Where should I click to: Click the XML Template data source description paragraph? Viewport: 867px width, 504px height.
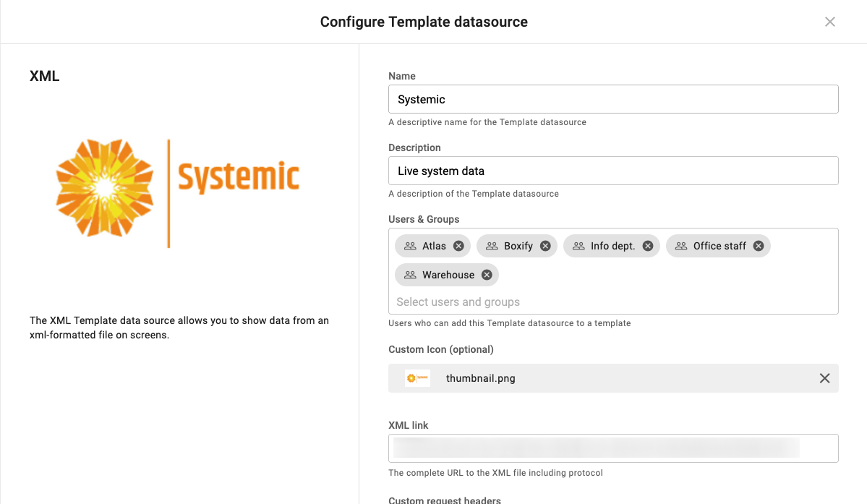pos(179,328)
